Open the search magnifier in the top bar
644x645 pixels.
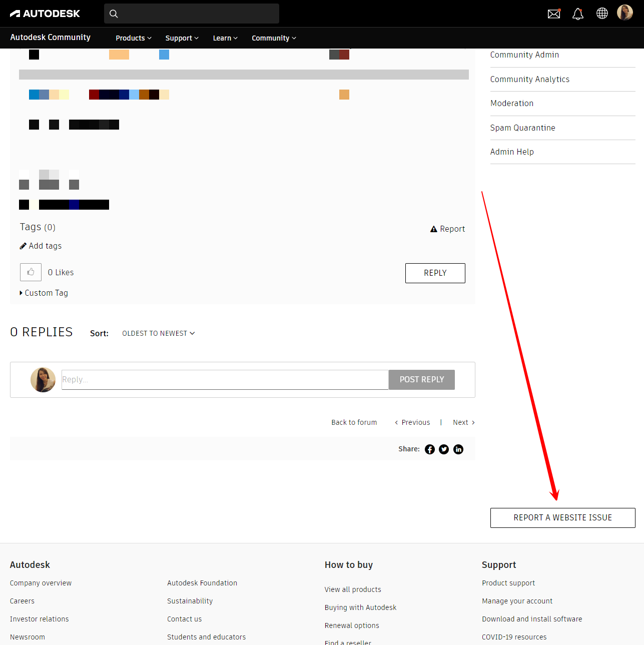pos(114,14)
